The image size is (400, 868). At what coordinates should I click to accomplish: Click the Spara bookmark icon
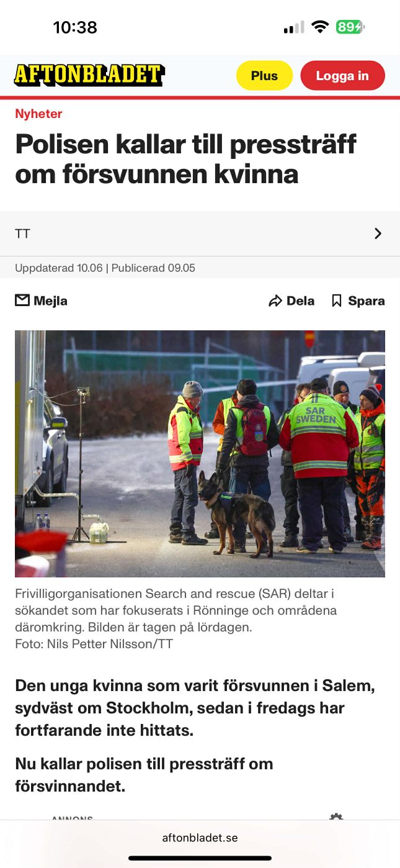point(337,301)
